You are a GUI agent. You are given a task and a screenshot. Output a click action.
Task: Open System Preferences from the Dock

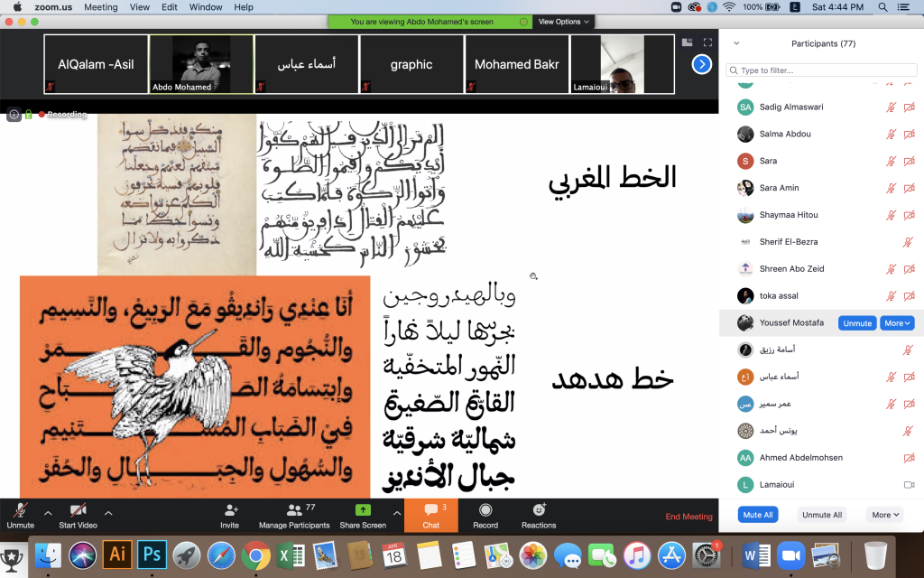tap(706, 555)
